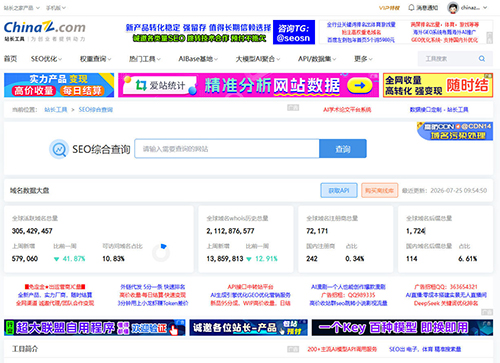Viewport: 500px width, 363px height.
Task: Expand the 热门工具 navigation menu
Action: point(145,59)
